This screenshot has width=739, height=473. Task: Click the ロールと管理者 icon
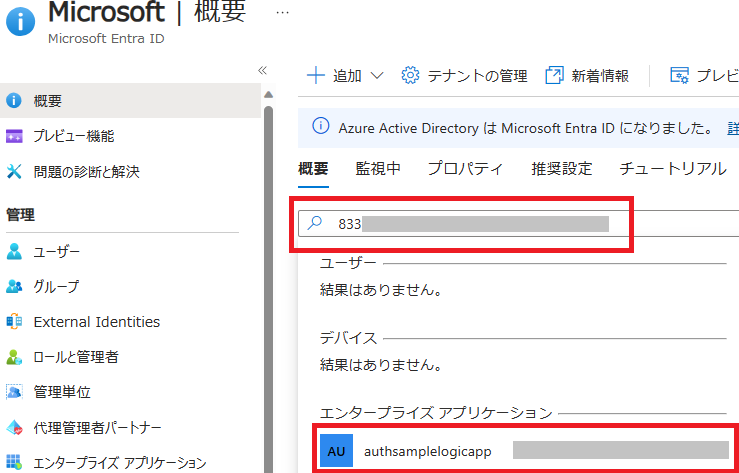pyautogui.click(x=14, y=357)
